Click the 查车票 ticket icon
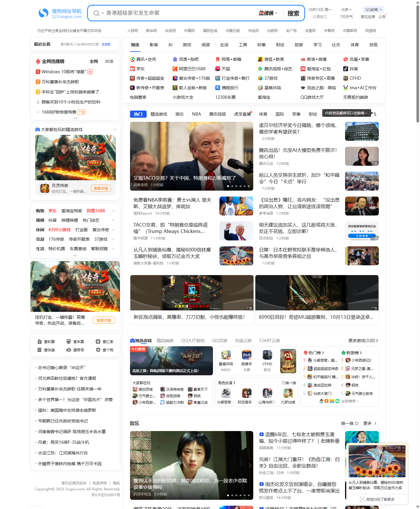Viewport: 420px width, 509px height. point(69,342)
